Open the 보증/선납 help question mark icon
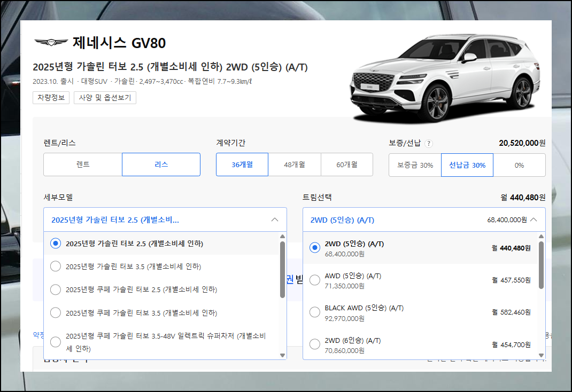The image size is (572, 392). click(x=429, y=144)
